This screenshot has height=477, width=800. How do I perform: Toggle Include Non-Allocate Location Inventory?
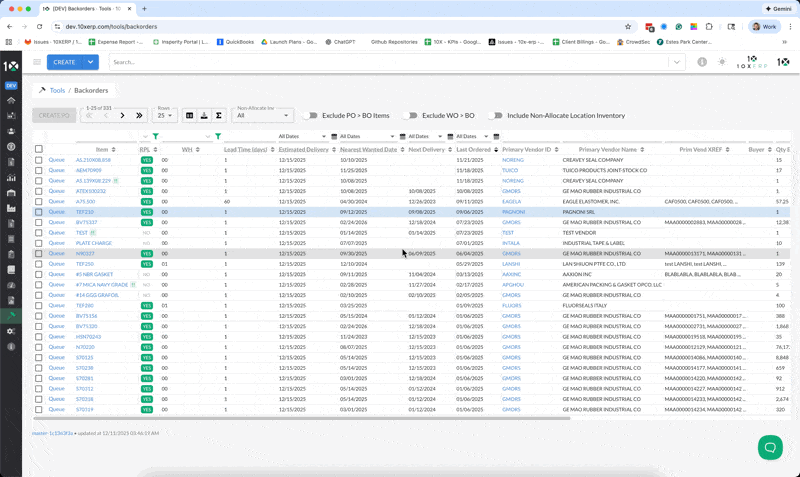(494, 116)
